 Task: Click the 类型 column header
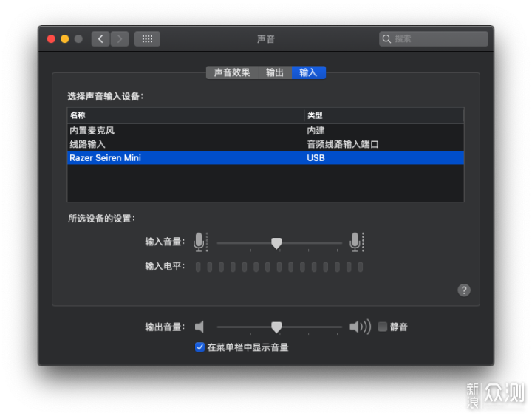pos(384,115)
